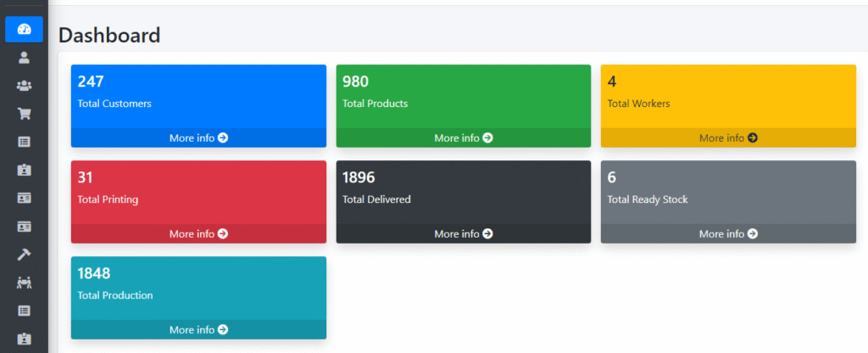This screenshot has height=353, width=868.
Task: Click the shopping cart icon in sidebar
Action: click(25, 114)
